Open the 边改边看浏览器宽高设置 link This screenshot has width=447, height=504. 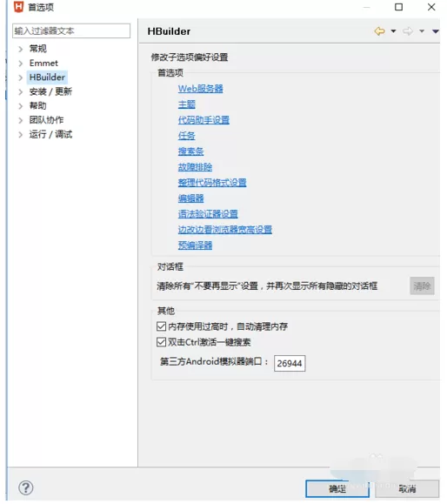224,230
